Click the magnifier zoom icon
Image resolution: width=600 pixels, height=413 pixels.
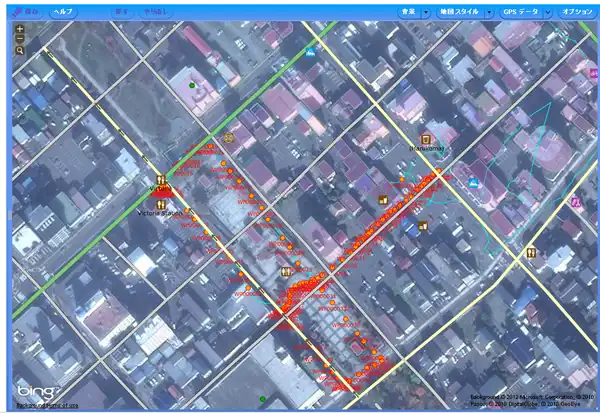click(20, 50)
